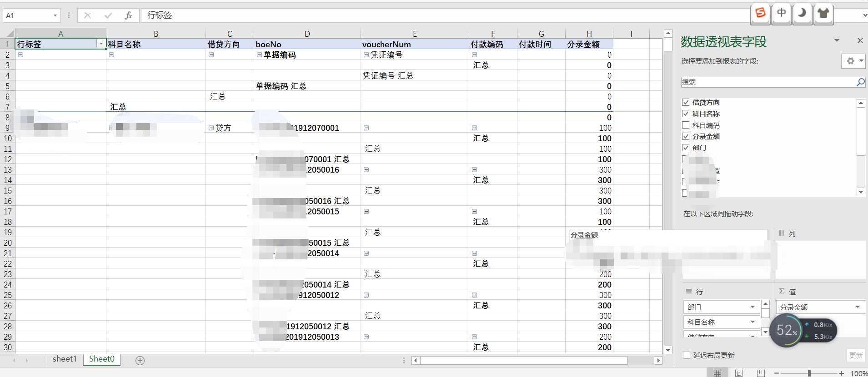Select the 付款时间 header cell
Image resolution: width=868 pixels, height=377 pixels.
click(541, 44)
